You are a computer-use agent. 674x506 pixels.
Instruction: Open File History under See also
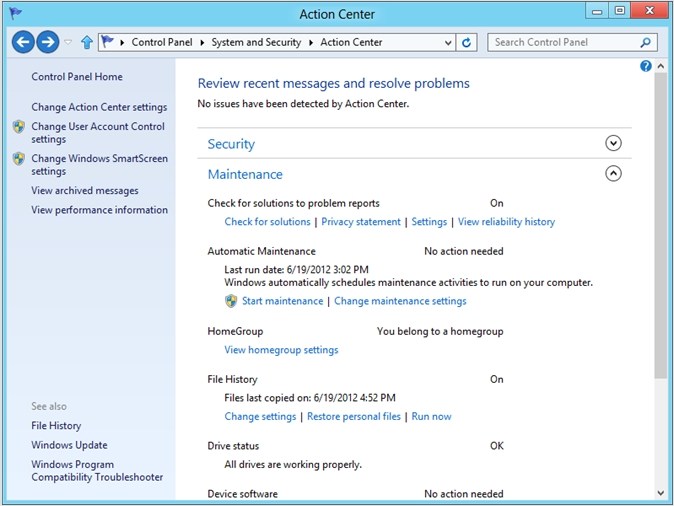pos(56,426)
